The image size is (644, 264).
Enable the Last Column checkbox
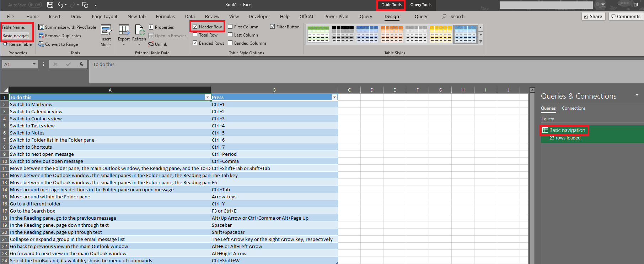230,35
